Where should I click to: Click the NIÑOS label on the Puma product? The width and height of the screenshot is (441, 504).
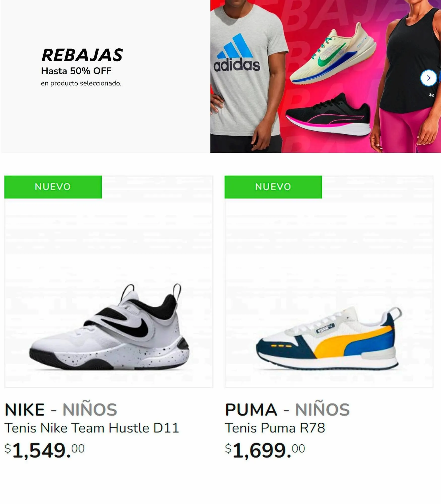(322, 410)
